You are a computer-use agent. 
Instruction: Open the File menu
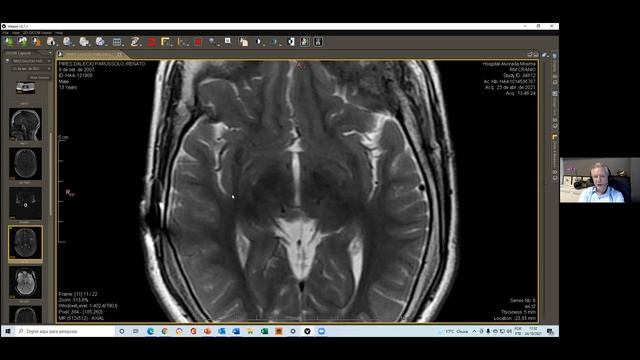(x=5, y=33)
